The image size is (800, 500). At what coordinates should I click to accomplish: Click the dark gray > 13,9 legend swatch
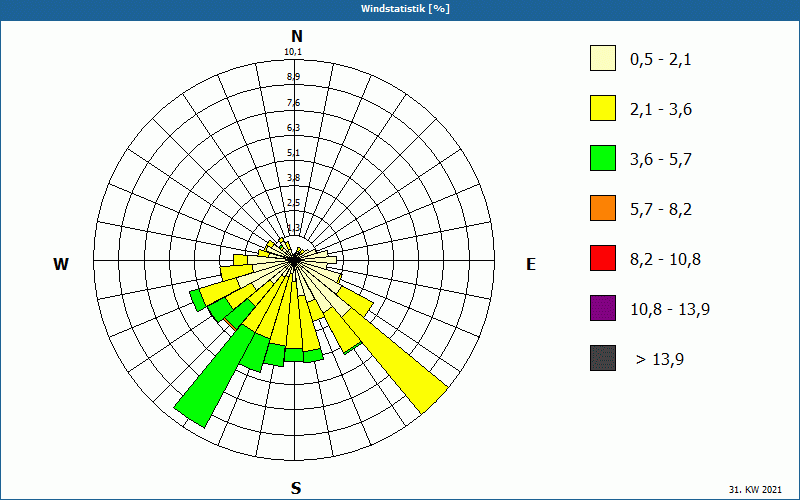(x=603, y=358)
